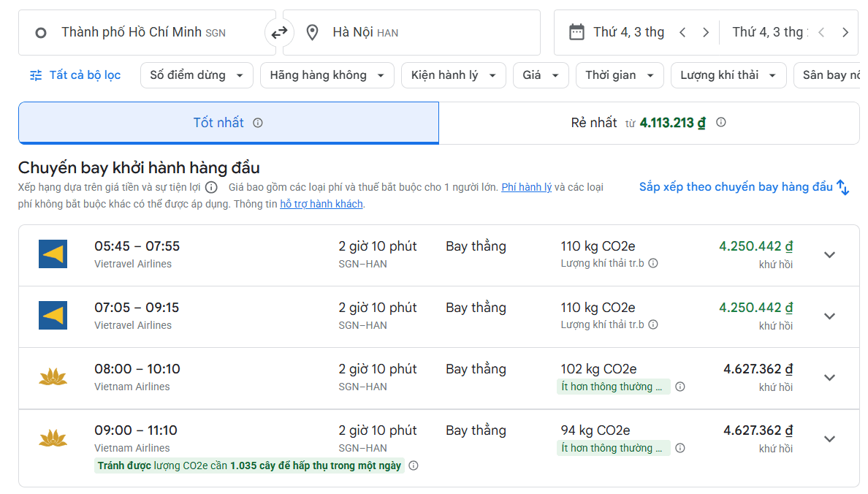This screenshot has height=494, width=868.
Task: Click Vietnam Airlines logo on 08:00 flight
Action: 53,377
